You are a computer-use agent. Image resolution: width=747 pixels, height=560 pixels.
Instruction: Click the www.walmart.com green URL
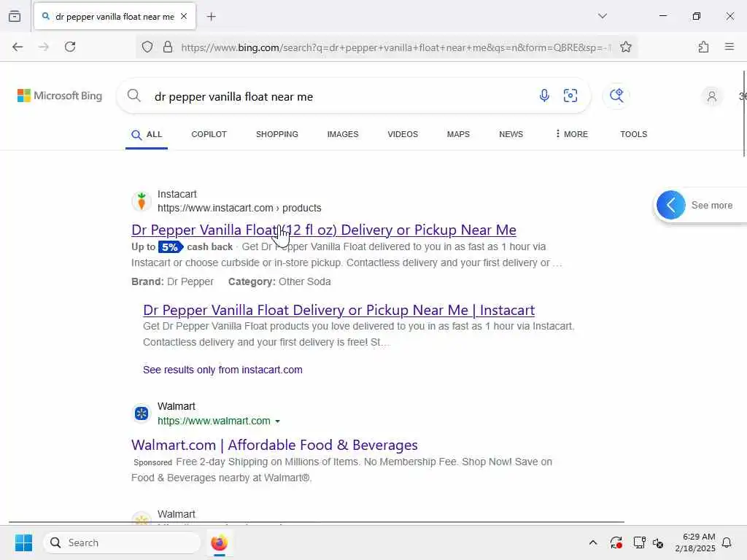214,421
